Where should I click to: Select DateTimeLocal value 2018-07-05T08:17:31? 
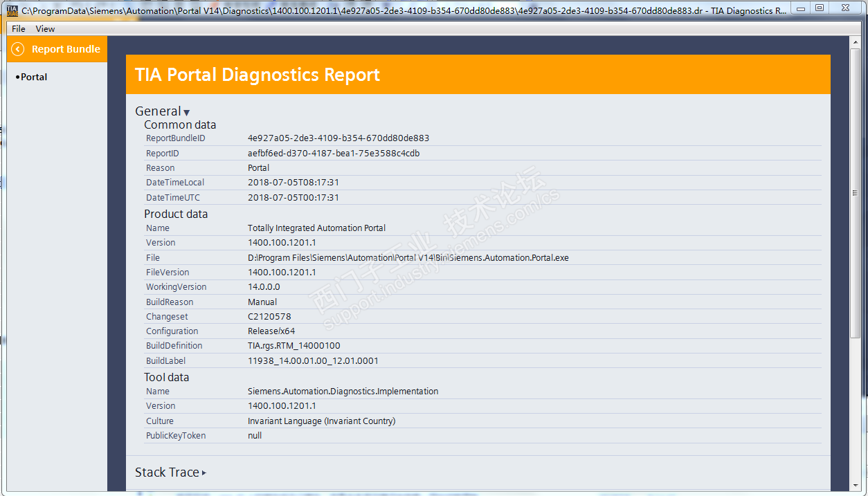[x=293, y=183]
